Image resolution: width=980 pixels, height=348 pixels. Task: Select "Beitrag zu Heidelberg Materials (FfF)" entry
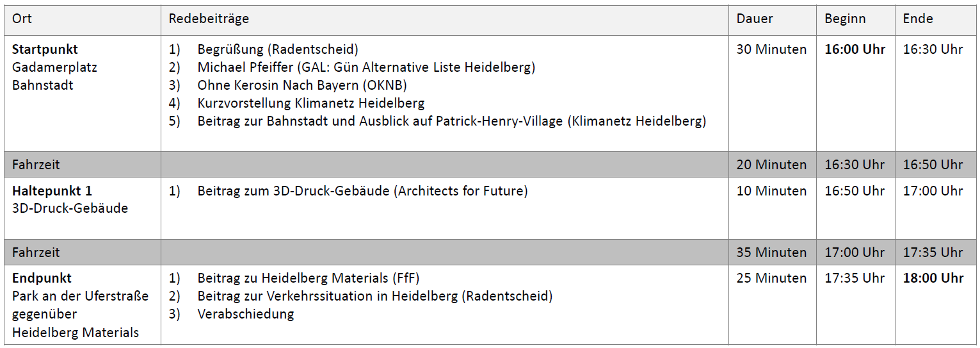309,278
